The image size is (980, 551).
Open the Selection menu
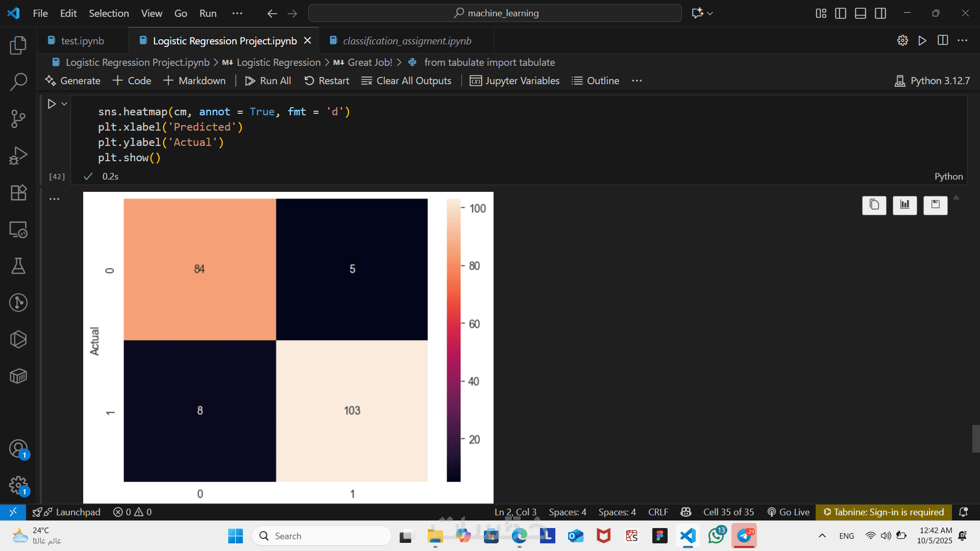(109, 13)
